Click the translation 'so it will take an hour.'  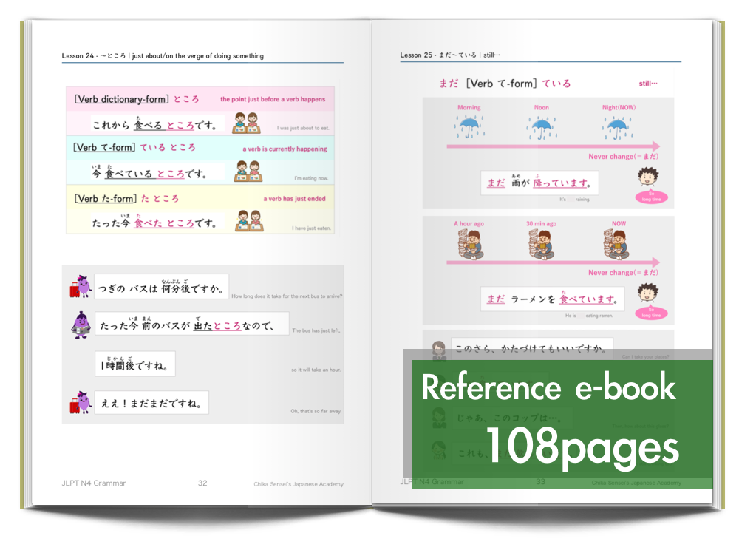coord(316,370)
